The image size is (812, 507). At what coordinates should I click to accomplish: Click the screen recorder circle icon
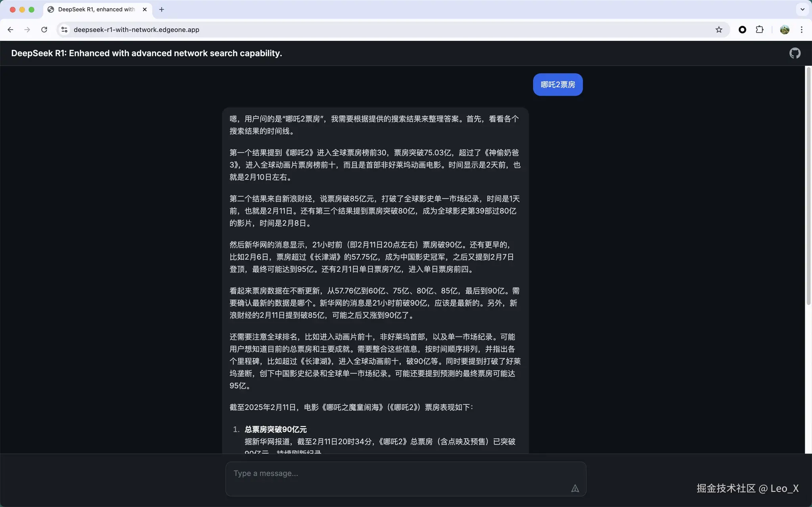743,29
